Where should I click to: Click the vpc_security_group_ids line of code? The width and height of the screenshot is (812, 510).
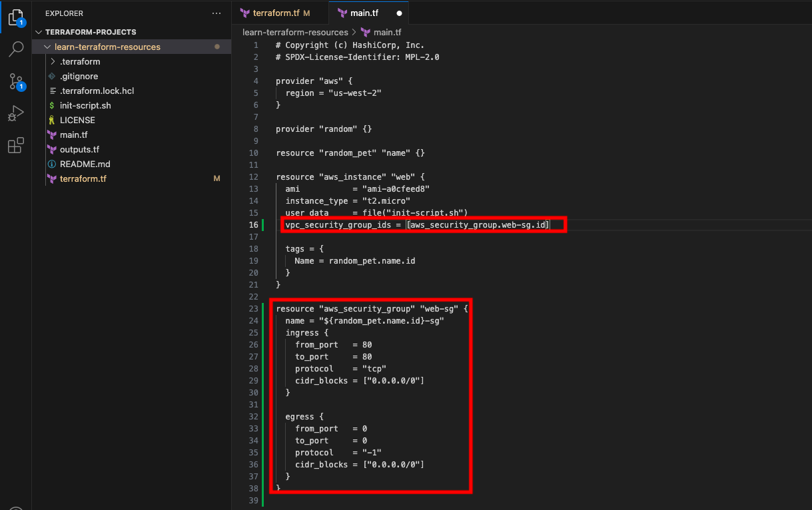click(417, 225)
